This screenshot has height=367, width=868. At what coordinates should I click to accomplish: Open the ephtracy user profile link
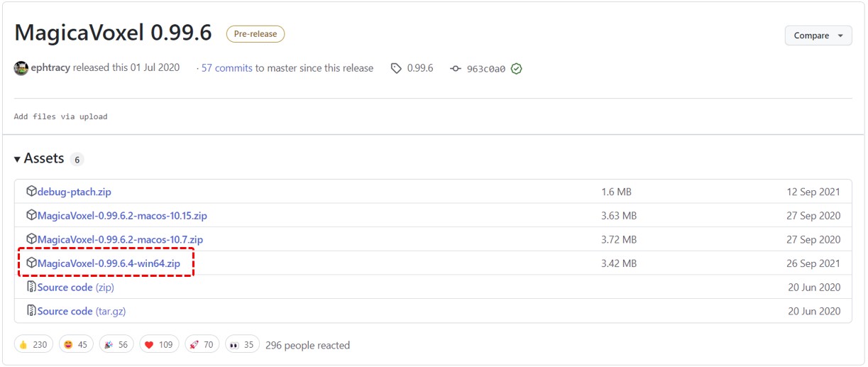pyautogui.click(x=50, y=68)
